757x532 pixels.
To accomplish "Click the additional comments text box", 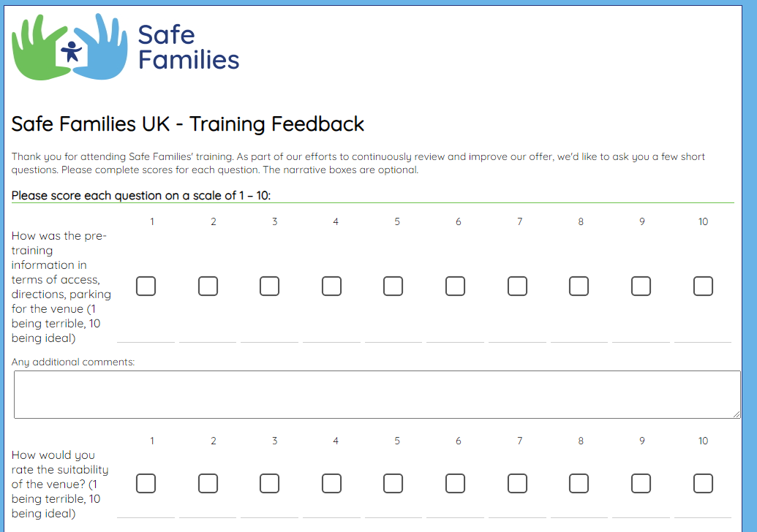I will point(377,395).
